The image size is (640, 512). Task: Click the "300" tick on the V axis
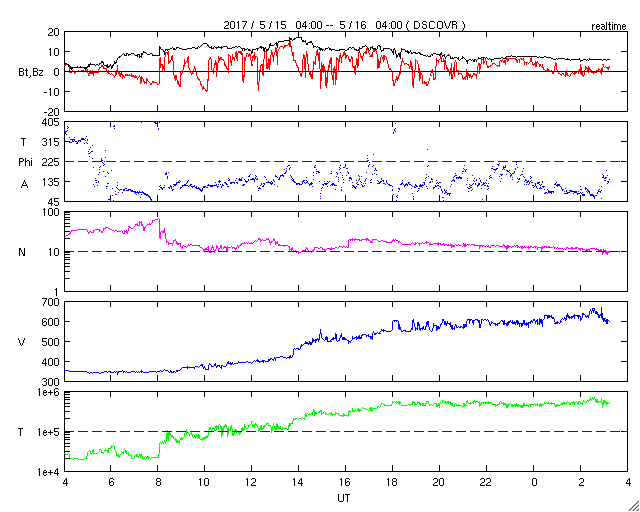tap(52, 382)
